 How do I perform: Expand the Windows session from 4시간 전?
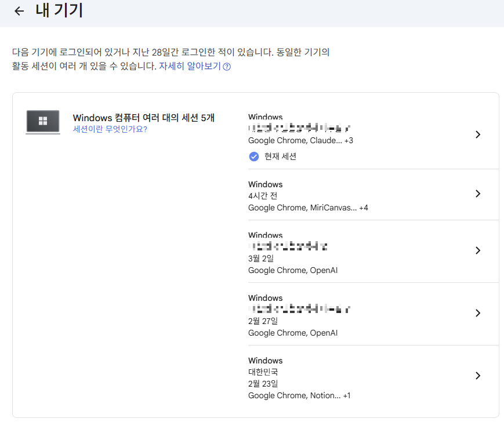[478, 194]
